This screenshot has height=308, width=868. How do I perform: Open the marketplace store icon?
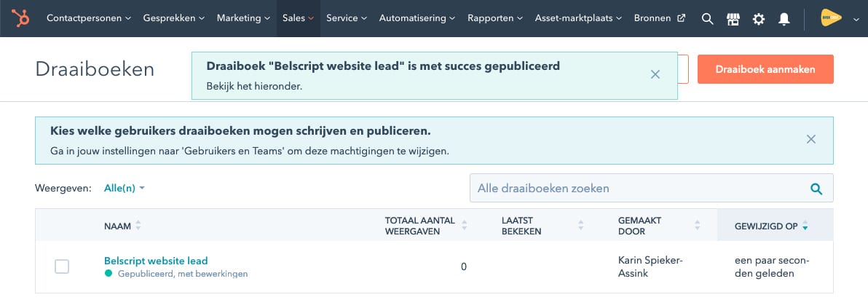733,19
